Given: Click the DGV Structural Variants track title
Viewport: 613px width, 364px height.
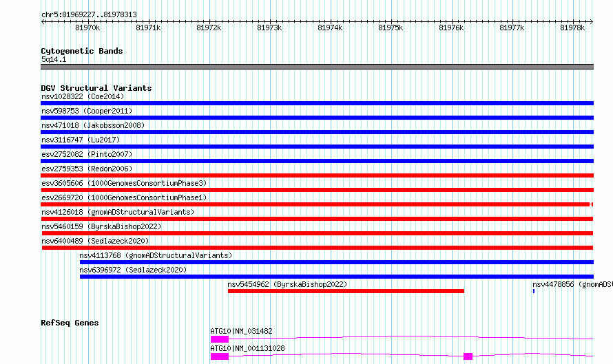Looking at the screenshot, I should pyautogui.click(x=96, y=88).
